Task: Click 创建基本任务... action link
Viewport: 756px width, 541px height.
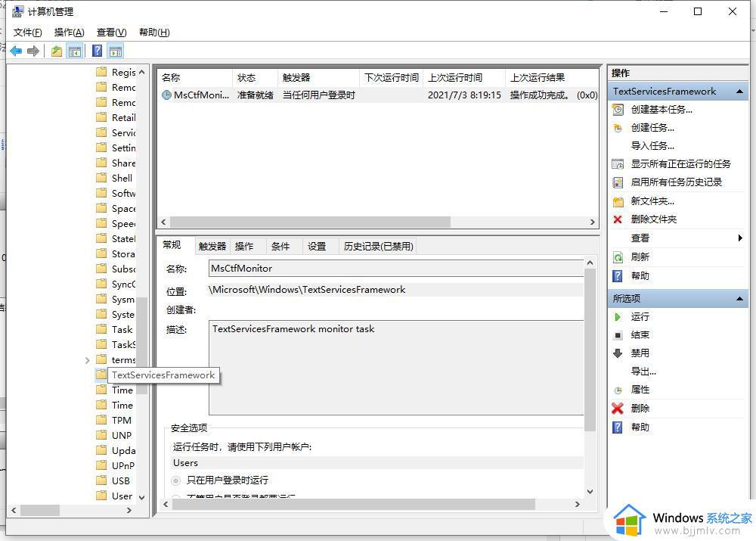Action: pyautogui.click(x=661, y=110)
